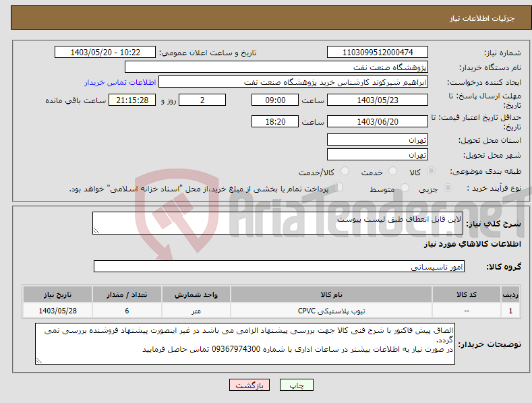Click the resize grip of توضیحات خریدار box
The height and width of the screenshot is (403, 532).
[x=39, y=361]
